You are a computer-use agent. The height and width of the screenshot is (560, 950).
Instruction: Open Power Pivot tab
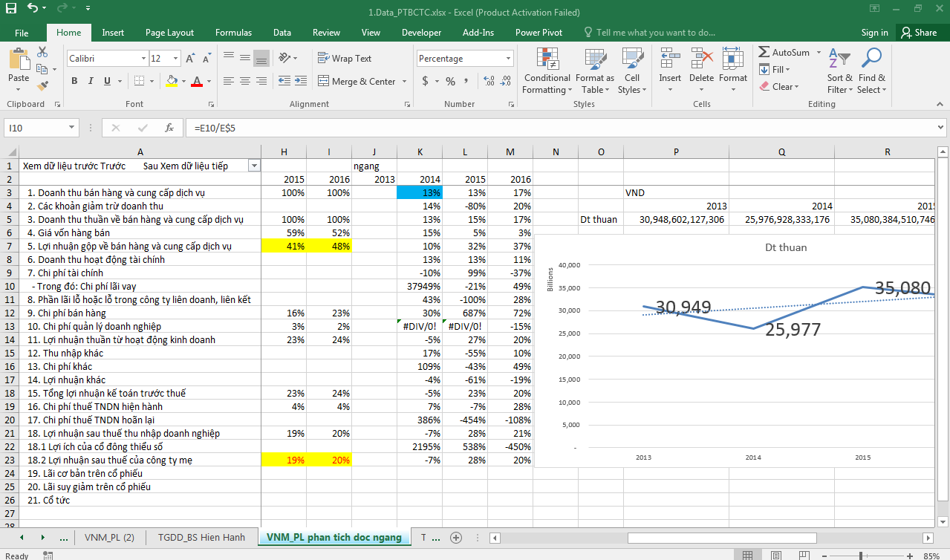pyautogui.click(x=539, y=33)
